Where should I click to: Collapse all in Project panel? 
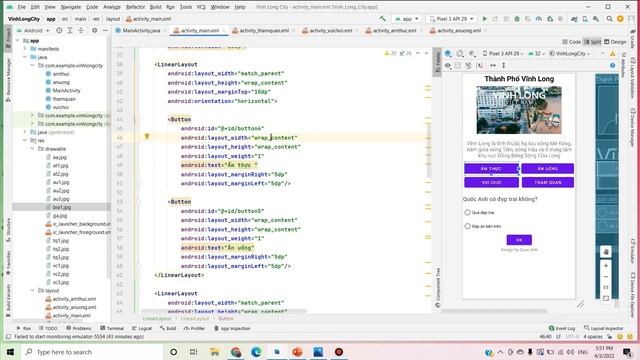[x=81, y=31]
